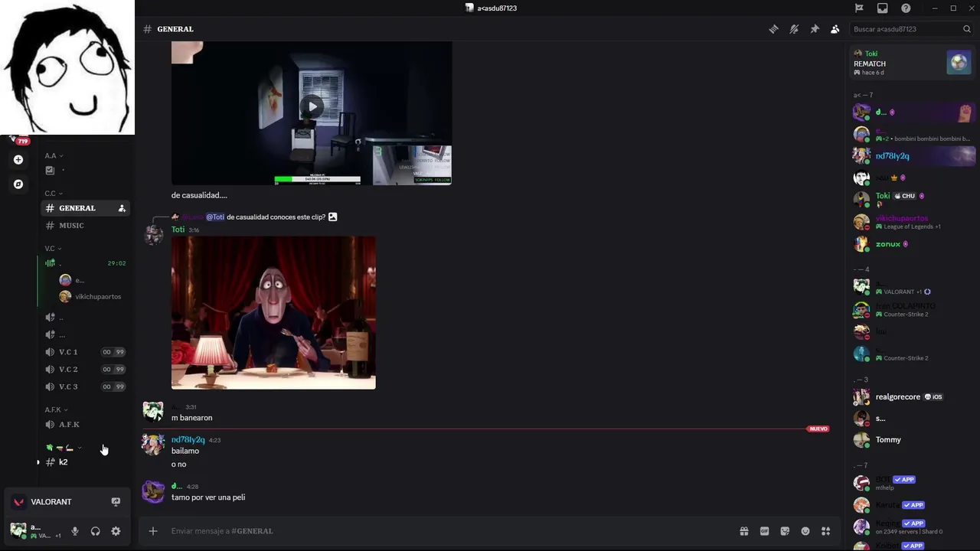This screenshot has width=980, height=551.
Task: Click the Add a Server plus icon
Action: tap(18, 160)
